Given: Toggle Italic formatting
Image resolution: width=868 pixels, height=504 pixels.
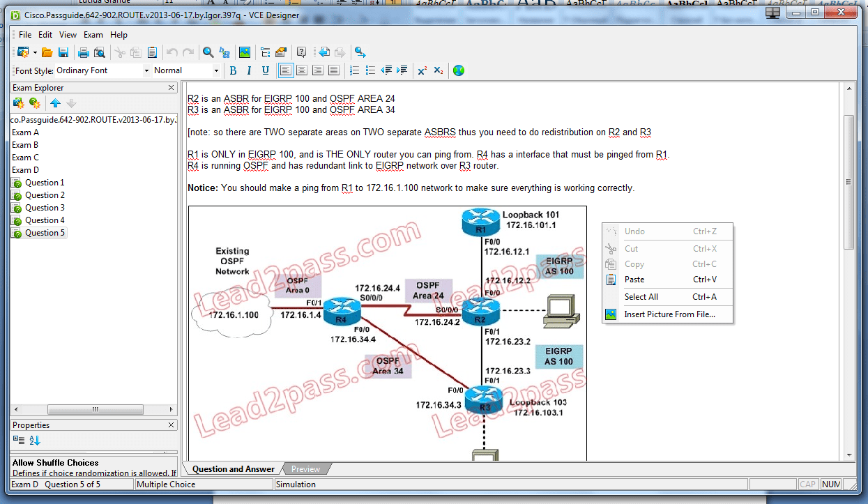Looking at the screenshot, I should pyautogui.click(x=249, y=70).
